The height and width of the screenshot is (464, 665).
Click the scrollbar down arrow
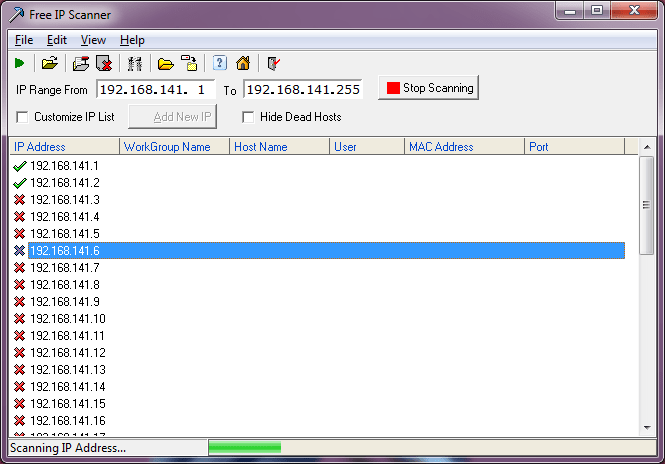click(647, 428)
